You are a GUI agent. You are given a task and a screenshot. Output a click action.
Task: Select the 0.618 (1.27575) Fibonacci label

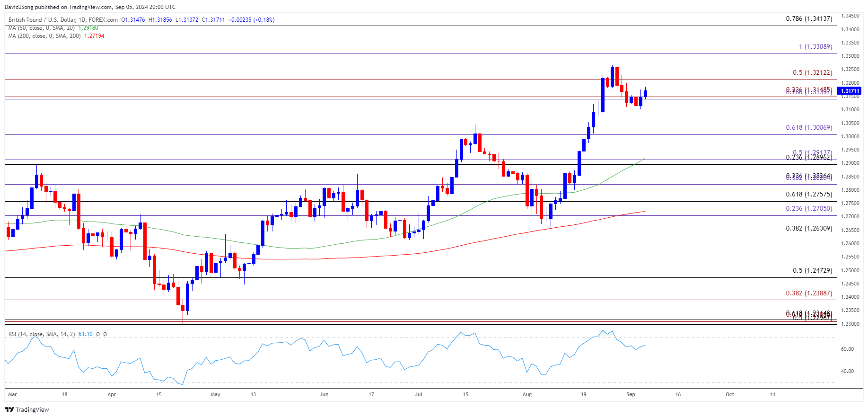click(809, 195)
